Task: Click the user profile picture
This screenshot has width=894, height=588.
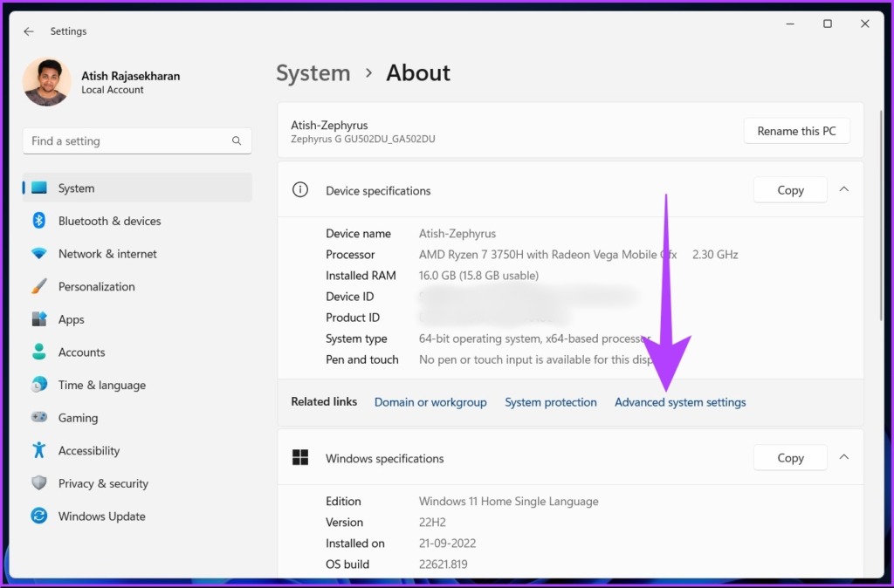Action: tap(47, 82)
